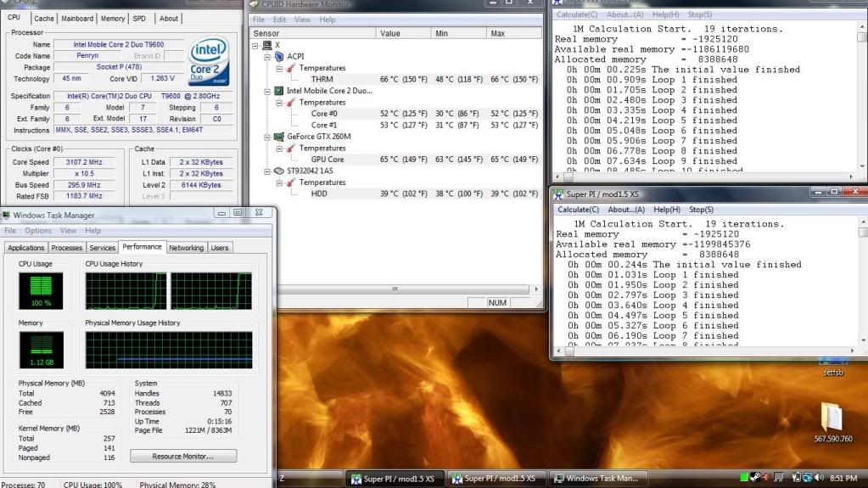
Task: Collapse Temperatures under Intel Mobile Core 2 Duo
Action: pyautogui.click(x=279, y=103)
